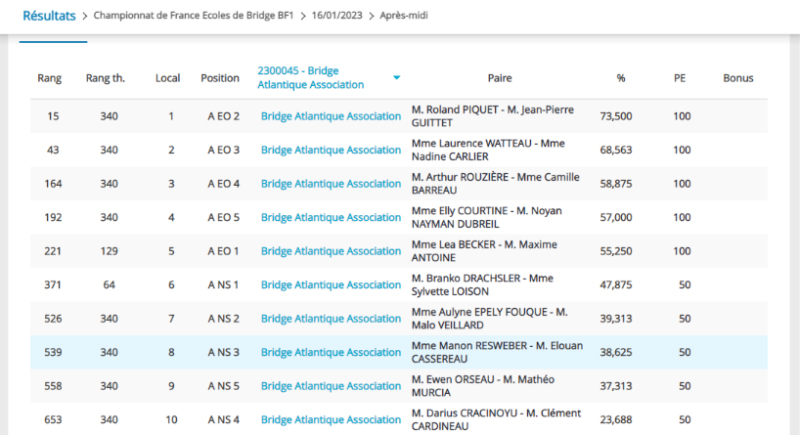Click rank 558 cell
Viewport: 800px width, 435px height.
pyautogui.click(x=53, y=386)
